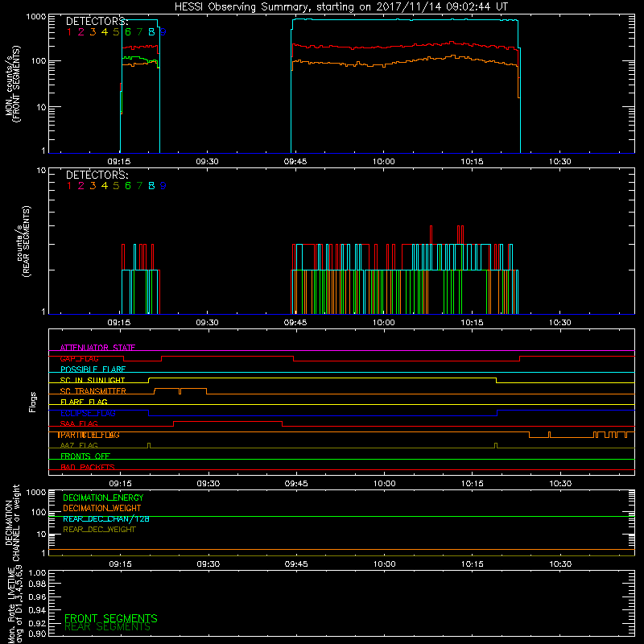Viewport: 644px width, 644px height.
Task: Click the SAA_FLAG label
Action: pyautogui.click(x=79, y=424)
